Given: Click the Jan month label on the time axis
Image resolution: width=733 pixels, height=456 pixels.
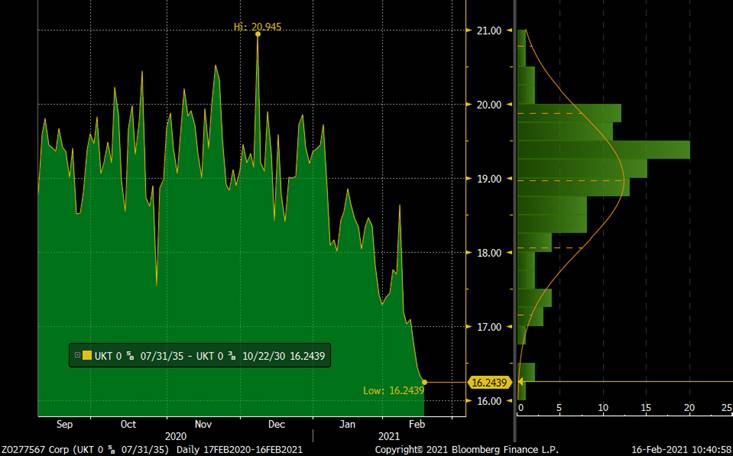Looking at the screenshot, I should pyautogui.click(x=347, y=424).
